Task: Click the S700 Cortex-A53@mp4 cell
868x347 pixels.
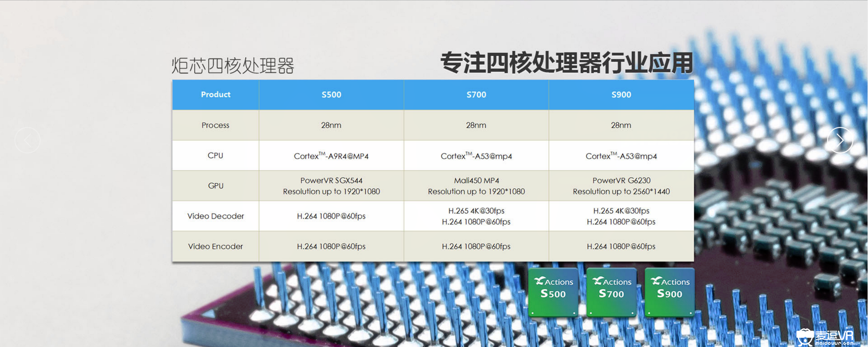Action: click(x=476, y=155)
